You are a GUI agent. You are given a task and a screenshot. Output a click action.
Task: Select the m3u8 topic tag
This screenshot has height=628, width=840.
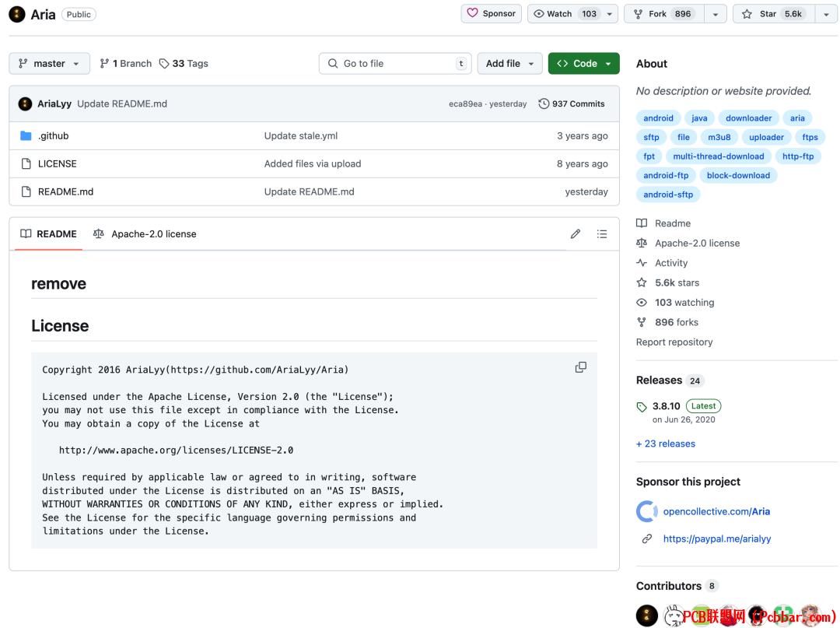coord(719,138)
